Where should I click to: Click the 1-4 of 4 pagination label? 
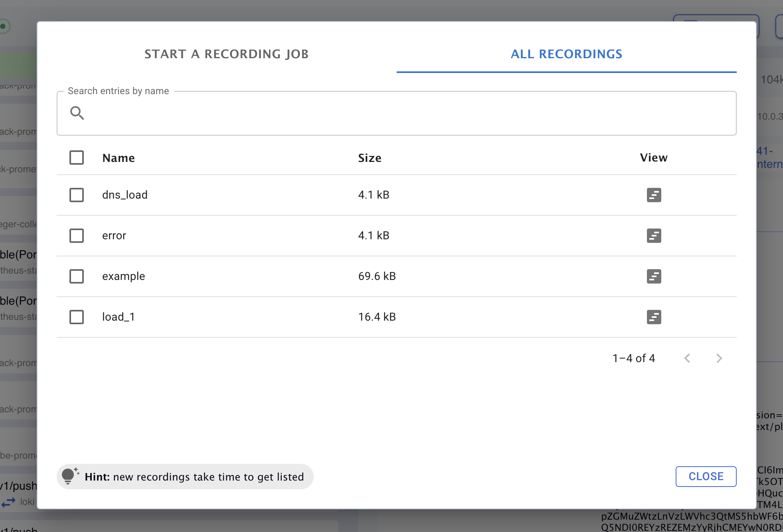(x=633, y=358)
